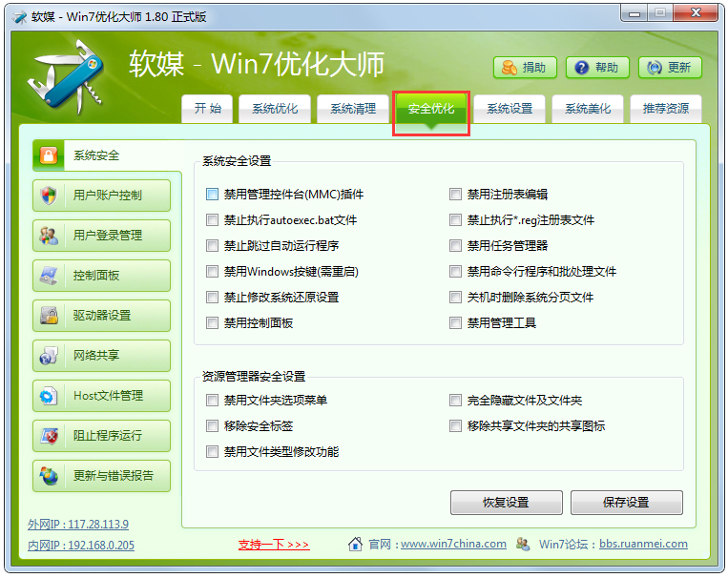The width and height of the screenshot is (728, 578).
Task: Click the 控制面板 sidebar icon
Action: click(x=49, y=276)
